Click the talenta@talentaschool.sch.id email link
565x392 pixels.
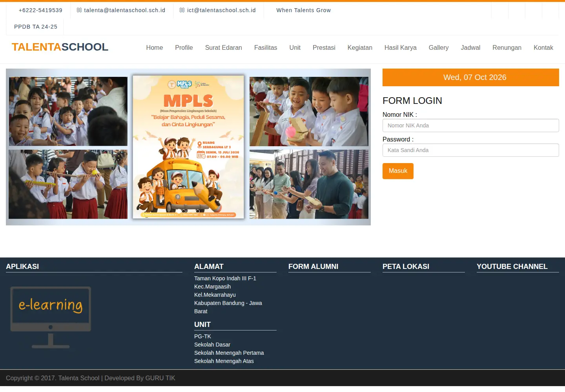click(x=124, y=10)
